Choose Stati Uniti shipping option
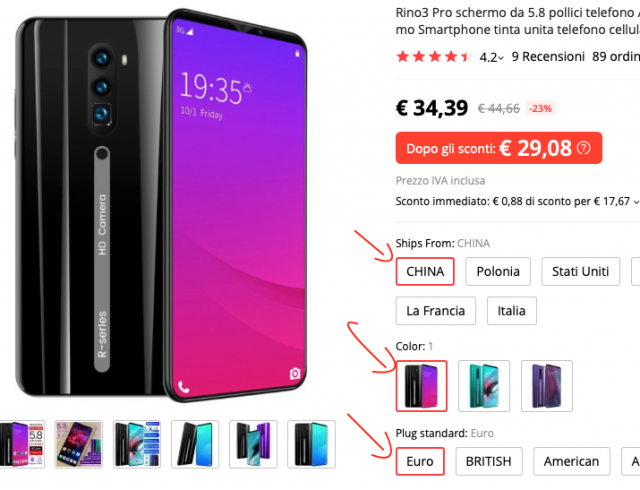640x490 pixels. (580, 272)
